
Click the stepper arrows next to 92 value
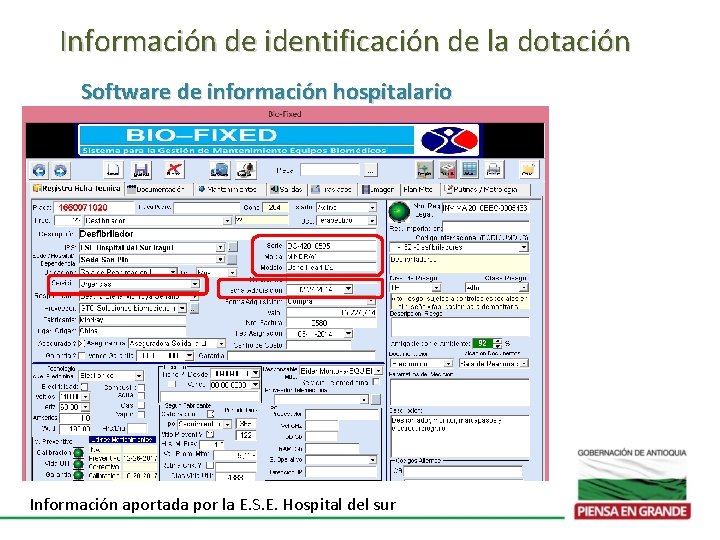click(x=498, y=343)
